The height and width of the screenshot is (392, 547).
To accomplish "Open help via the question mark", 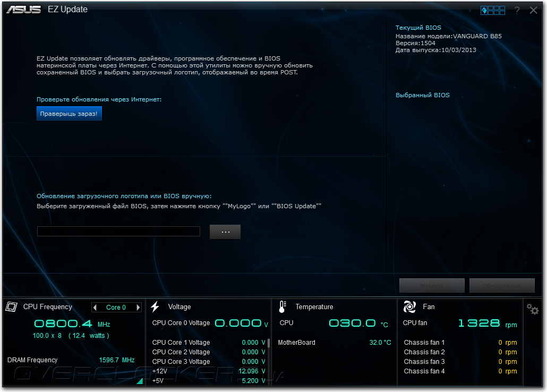I will tap(517, 10).
